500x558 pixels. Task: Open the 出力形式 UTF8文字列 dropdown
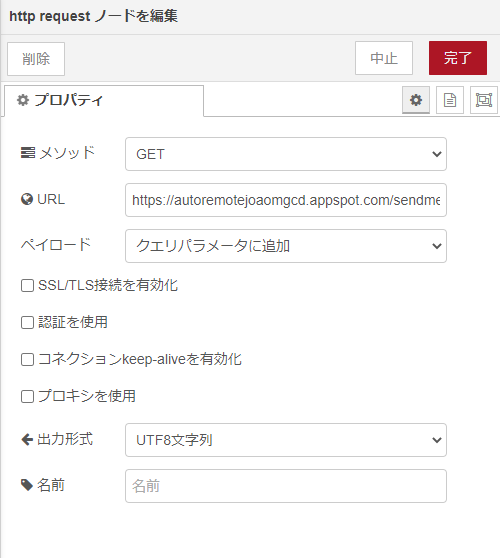pos(286,440)
